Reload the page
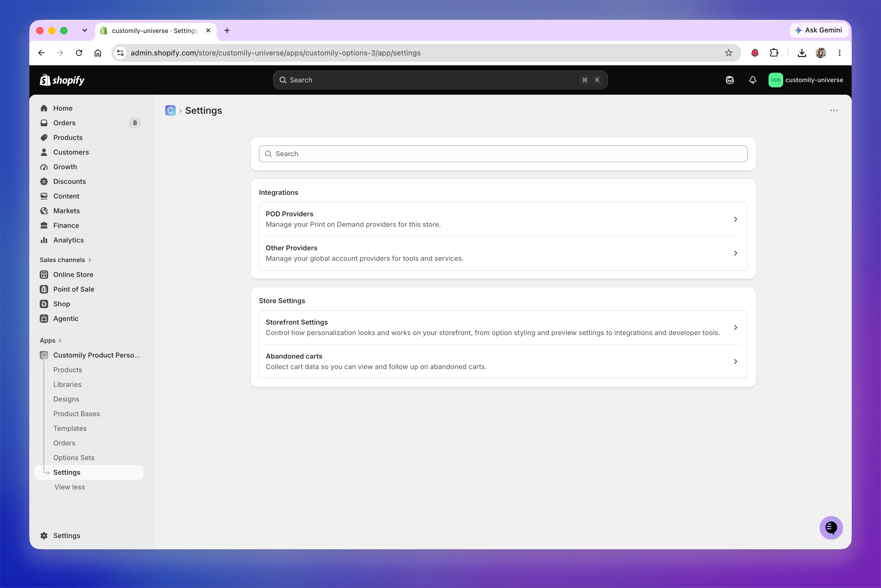The height and width of the screenshot is (588, 881). tap(79, 53)
